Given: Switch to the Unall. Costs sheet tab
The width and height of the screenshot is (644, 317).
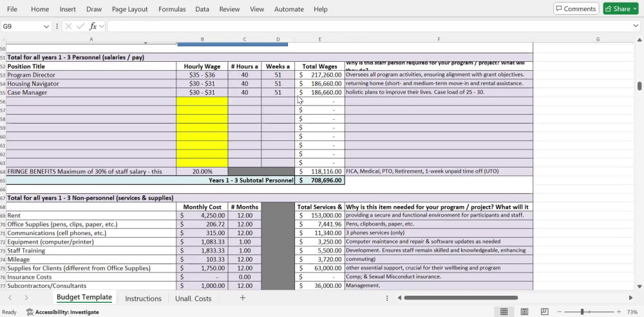Looking at the screenshot, I should click(x=193, y=298).
